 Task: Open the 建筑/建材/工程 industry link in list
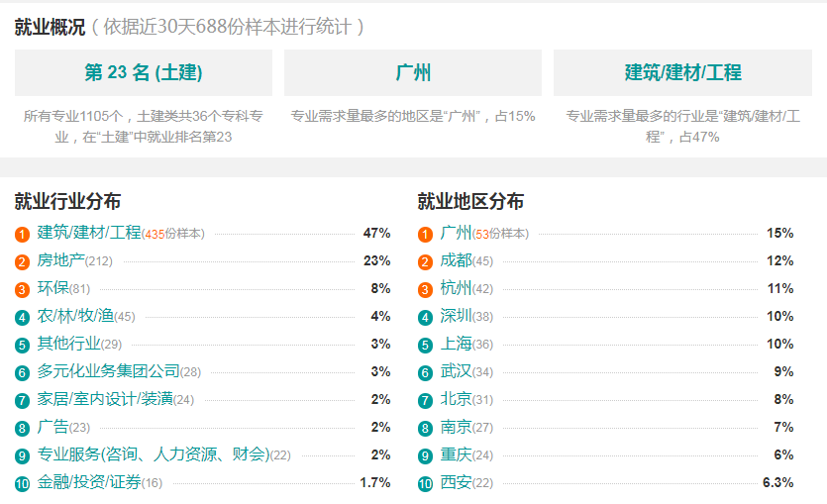[x=89, y=233]
